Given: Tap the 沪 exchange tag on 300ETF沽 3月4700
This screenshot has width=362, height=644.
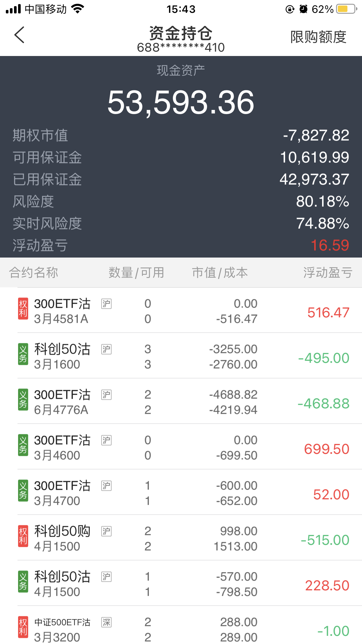Looking at the screenshot, I should tap(106, 486).
